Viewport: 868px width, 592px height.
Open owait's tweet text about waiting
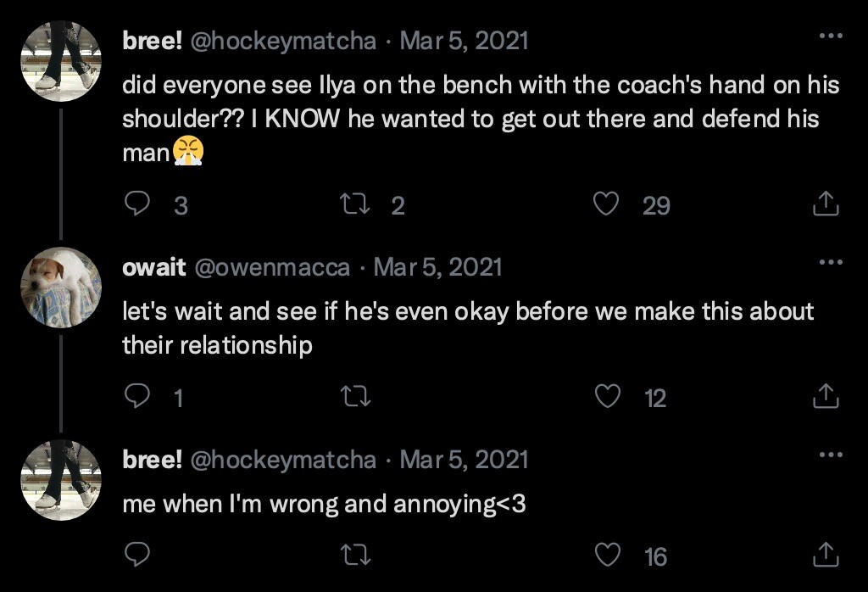point(468,328)
